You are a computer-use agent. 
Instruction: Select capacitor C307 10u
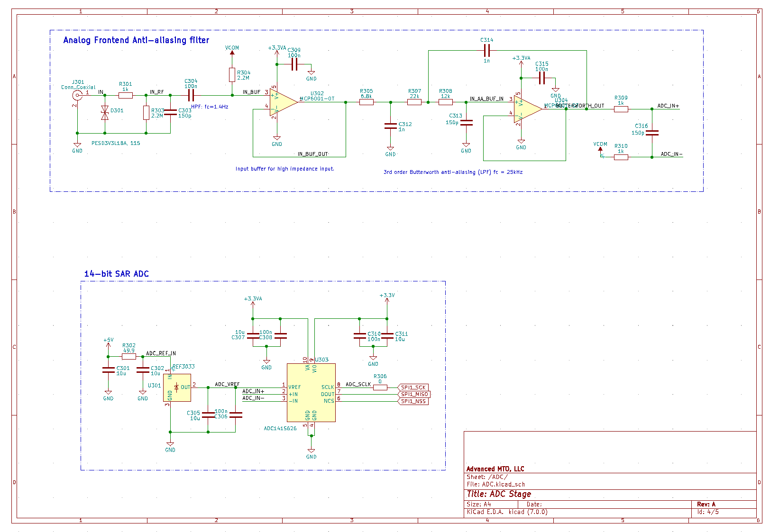(253, 335)
